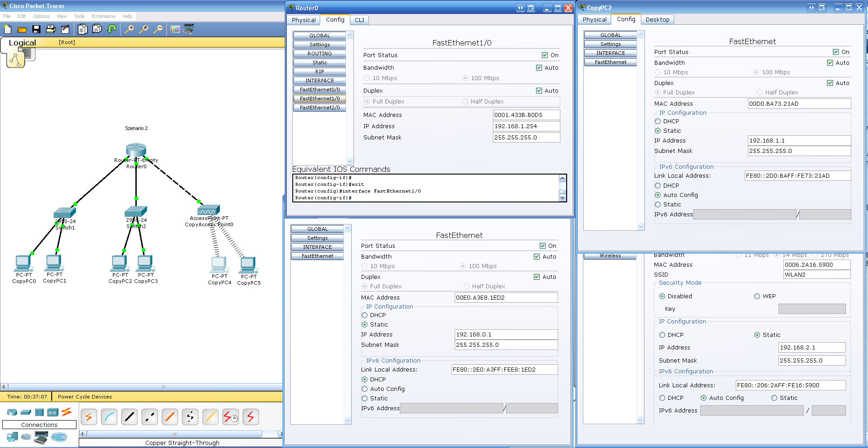Open RIP routing settings in Router0

pyautogui.click(x=320, y=72)
